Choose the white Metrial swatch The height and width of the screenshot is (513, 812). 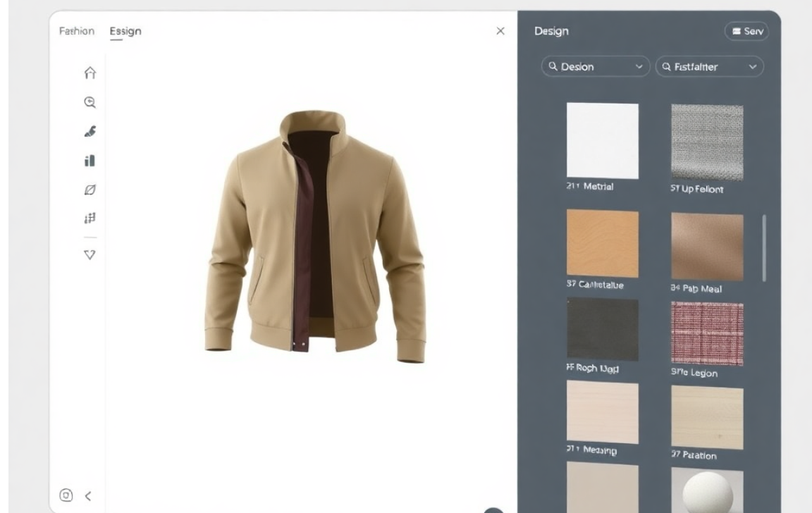pos(603,141)
